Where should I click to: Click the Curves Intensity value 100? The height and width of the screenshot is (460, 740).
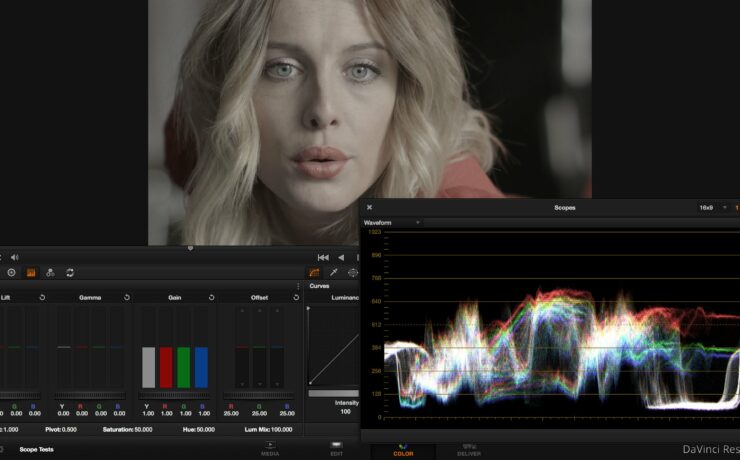[x=345, y=411]
